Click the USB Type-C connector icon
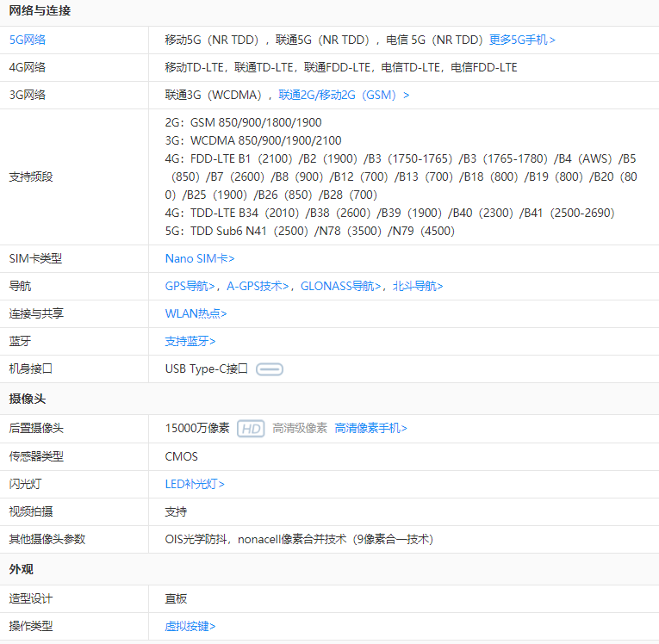The height and width of the screenshot is (644, 659). pyautogui.click(x=270, y=369)
